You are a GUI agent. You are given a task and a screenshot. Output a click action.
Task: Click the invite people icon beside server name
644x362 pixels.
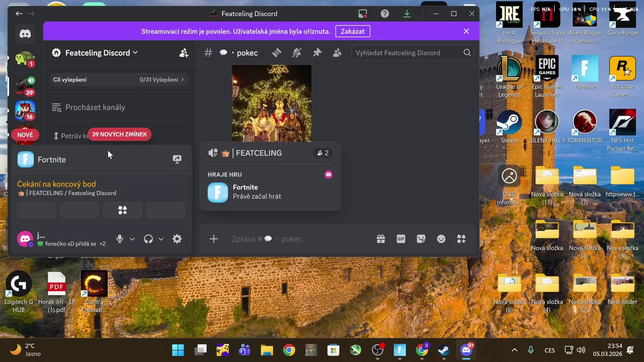point(184,53)
